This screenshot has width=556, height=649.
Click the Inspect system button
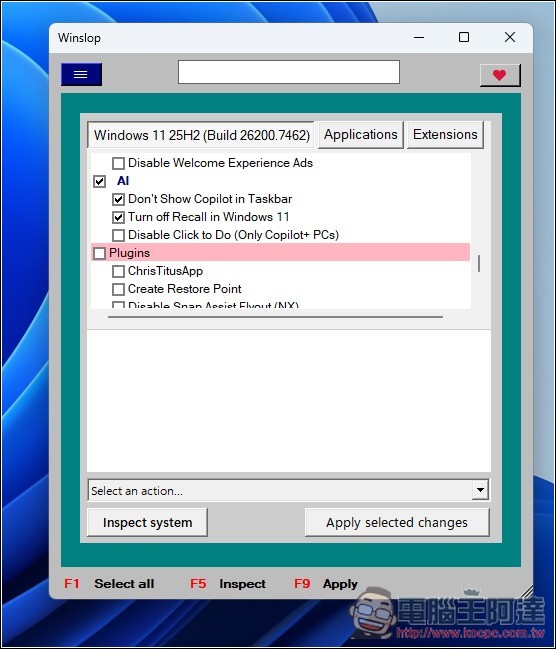click(x=147, y=523)
